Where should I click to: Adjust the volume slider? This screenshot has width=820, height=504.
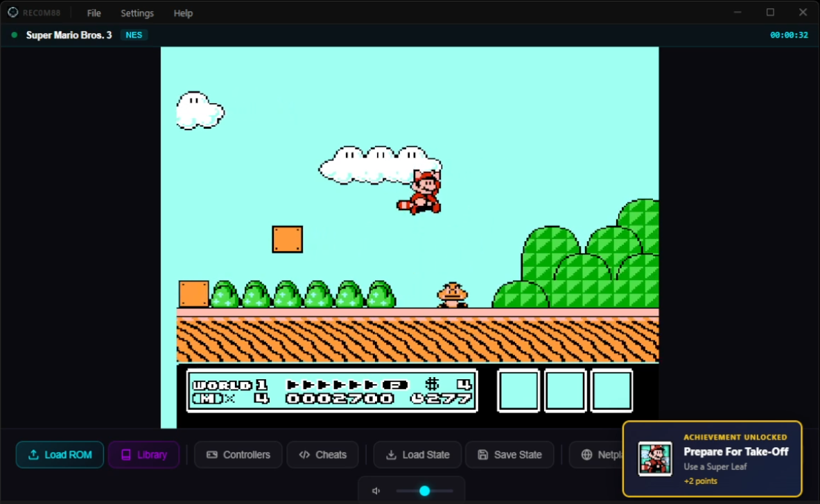[424, 491]
